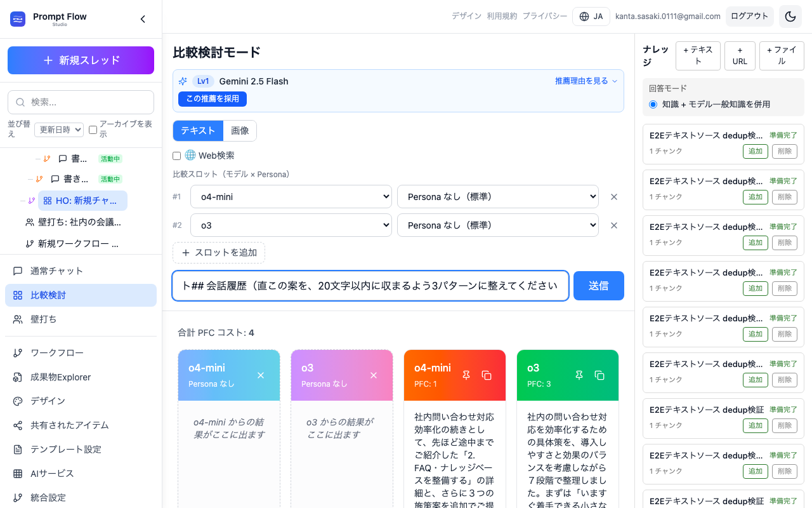Click the prompt text input field
Viewport: 812px width, 508px height.
point(370,286)
